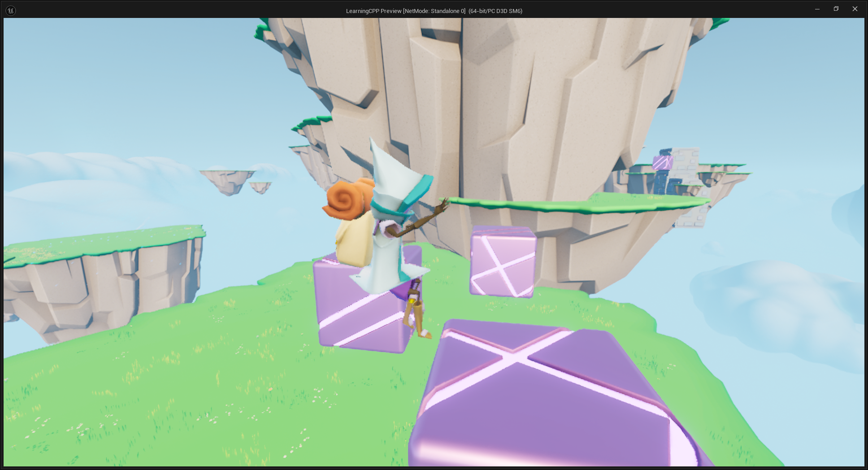Click the LearningCPP Preview title text
The height and width of the screenshot is (470, 868).
(434, 11)
